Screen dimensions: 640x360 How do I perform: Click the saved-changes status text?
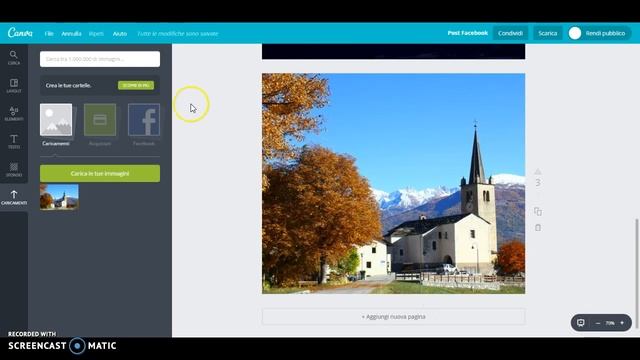pos(178,33)
